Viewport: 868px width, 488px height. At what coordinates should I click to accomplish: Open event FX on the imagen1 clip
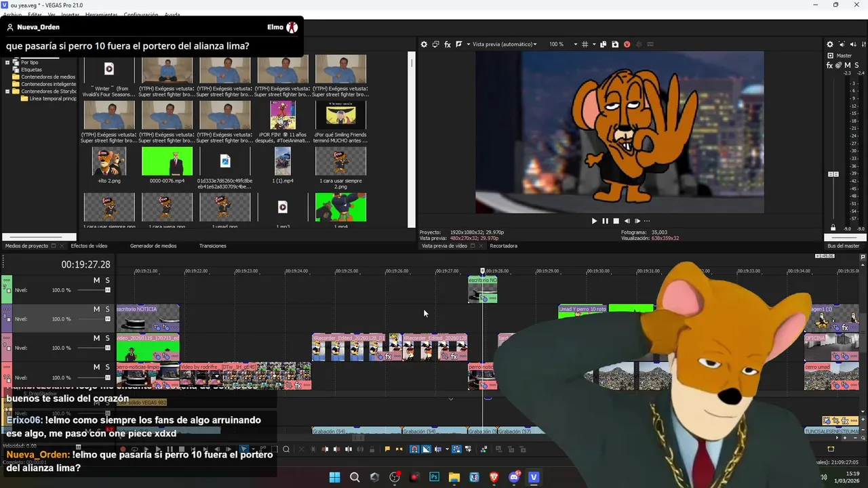point(845,328)
